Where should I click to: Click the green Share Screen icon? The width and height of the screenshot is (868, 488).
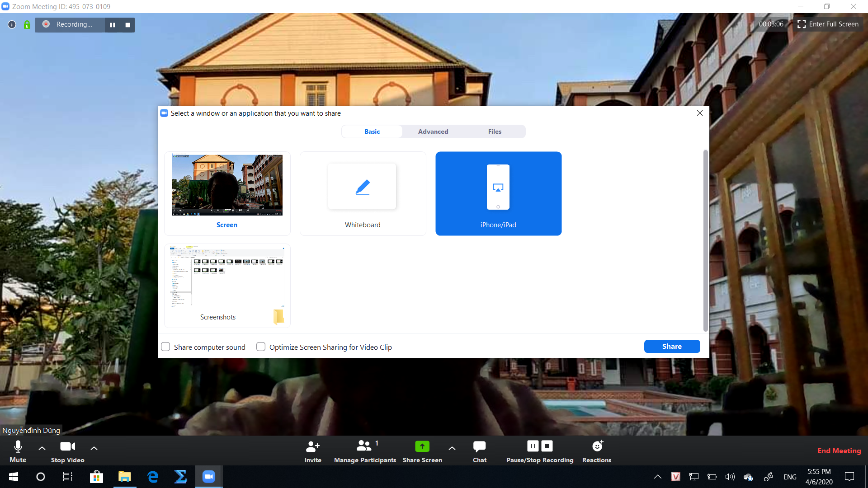click(x=422, y=446)
